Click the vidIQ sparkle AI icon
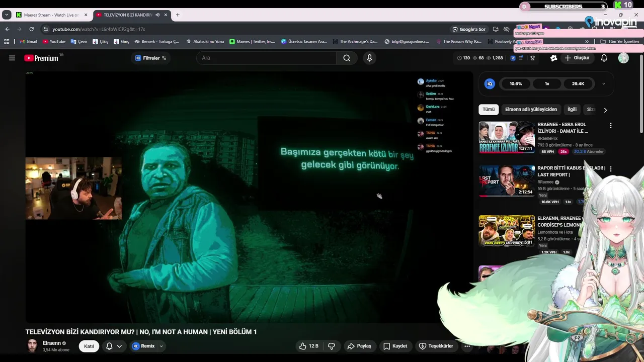The width and height of the screenshot is (644, 362). click(x=553, y=58)
